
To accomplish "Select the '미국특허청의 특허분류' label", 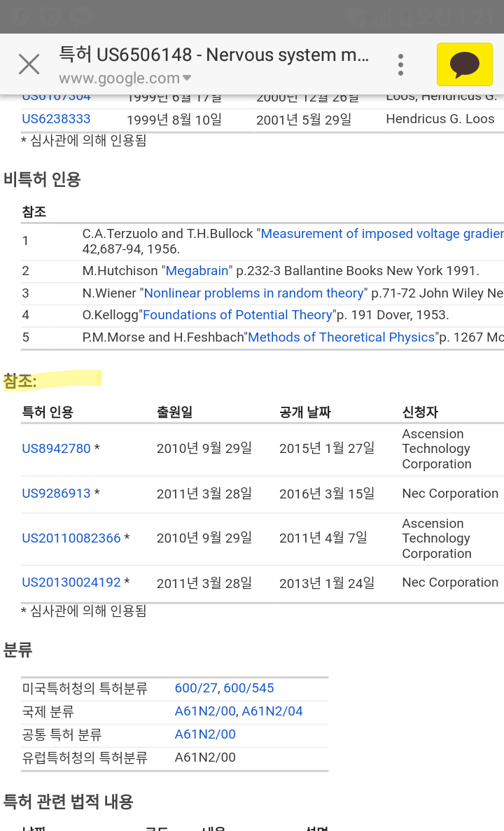I will (x=85, y=688).
